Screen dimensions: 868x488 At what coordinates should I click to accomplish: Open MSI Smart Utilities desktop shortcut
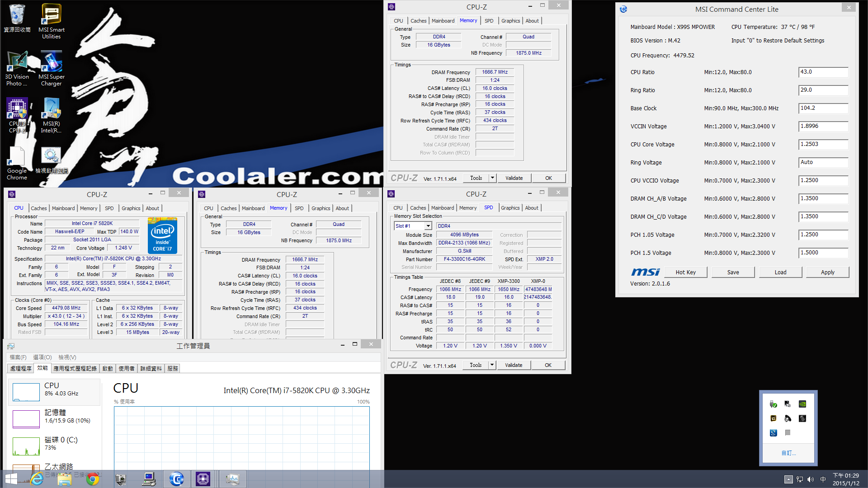click(51, 21)
